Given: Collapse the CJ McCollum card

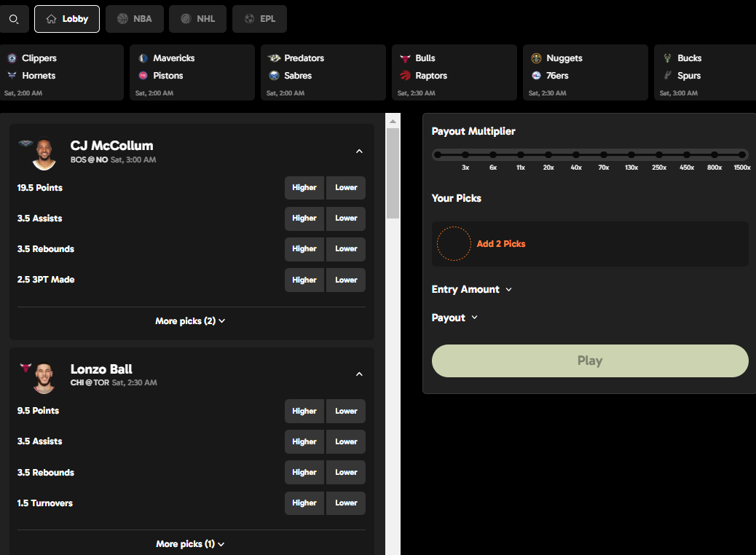Looking at the screenshot, I should pyautogui.click(x=359, y=151).
